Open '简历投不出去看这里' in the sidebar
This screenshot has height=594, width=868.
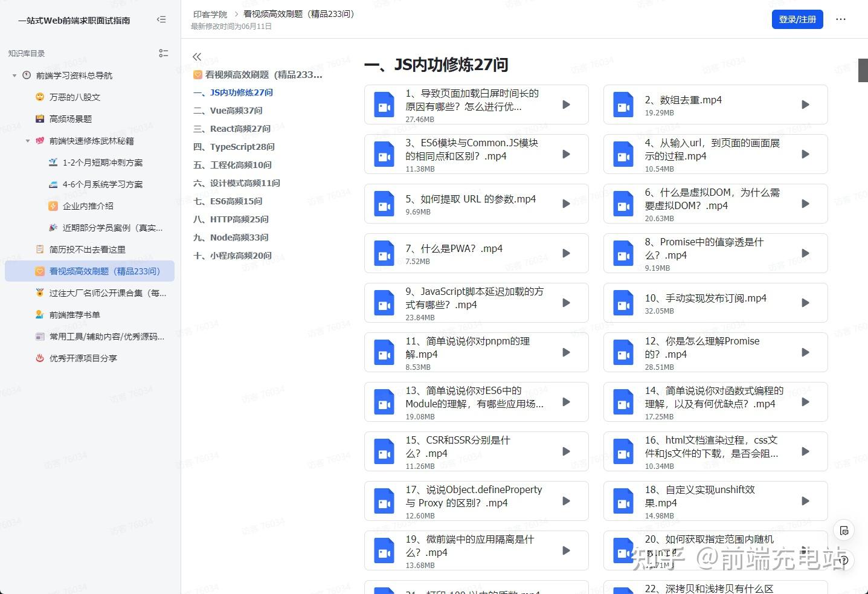click(88, 250)
